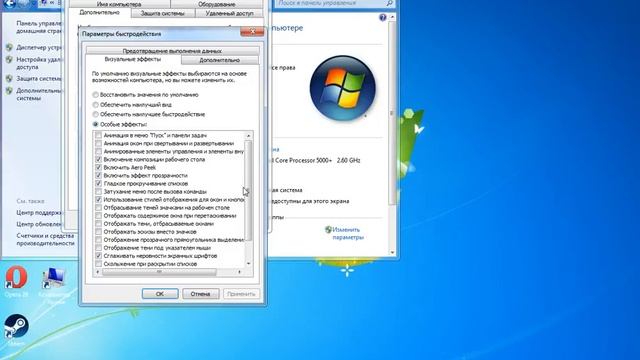Select Обеспечить наилучший вид radio option

96,105
